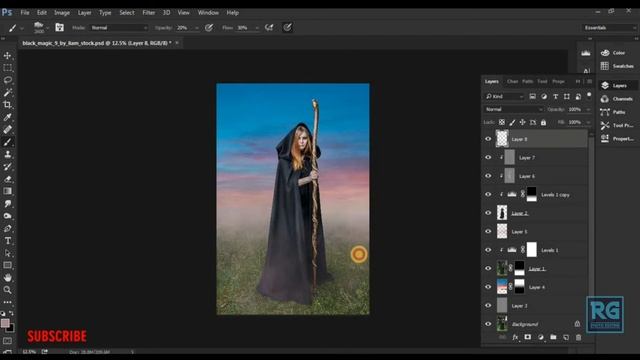The width and height of the screenshot is (640, 360).
Task: Hide Layer 6 visibility eye
Action: pos(488,176)
